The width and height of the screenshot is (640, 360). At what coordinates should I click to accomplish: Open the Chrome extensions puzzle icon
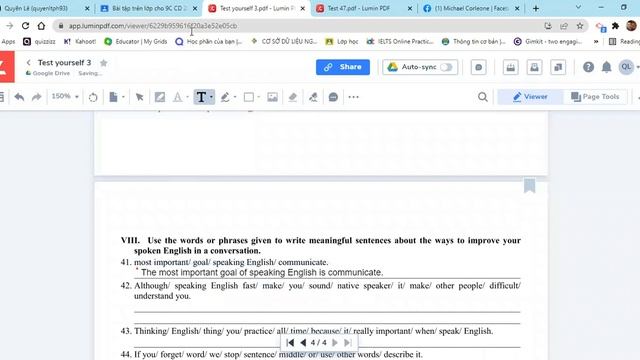pyautogui.click(x=616, y=26)
